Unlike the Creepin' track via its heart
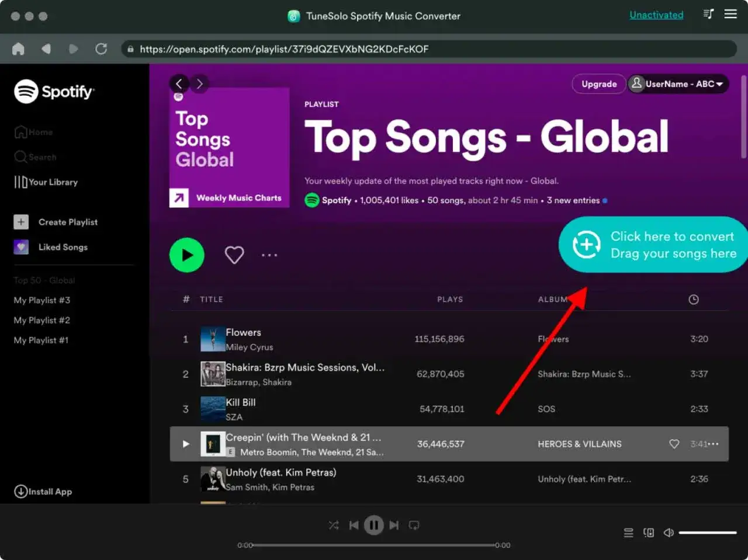 tap(674, 444)
